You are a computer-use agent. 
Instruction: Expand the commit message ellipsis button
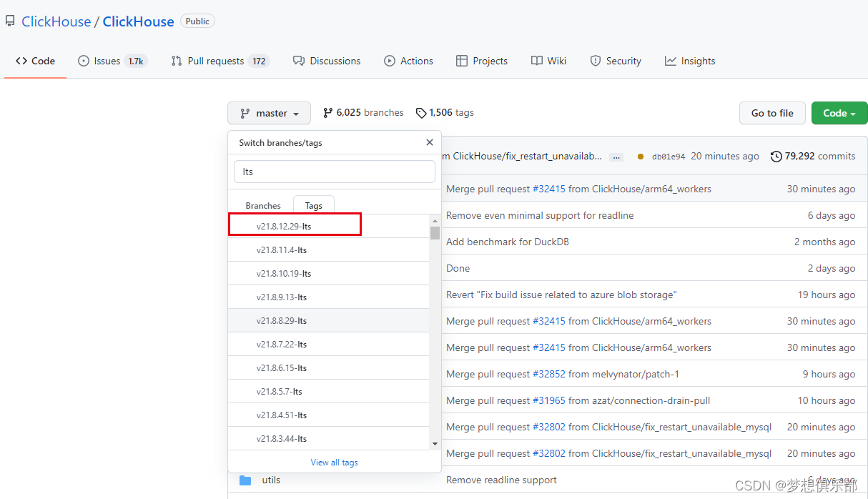click(616, 157)
